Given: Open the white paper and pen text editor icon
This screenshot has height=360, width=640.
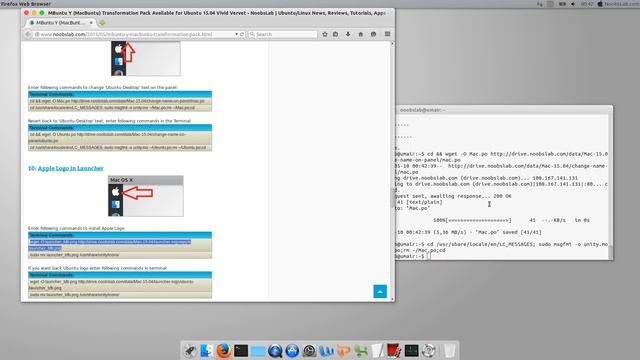Looking at the screenshot, I should coord(378,351).
